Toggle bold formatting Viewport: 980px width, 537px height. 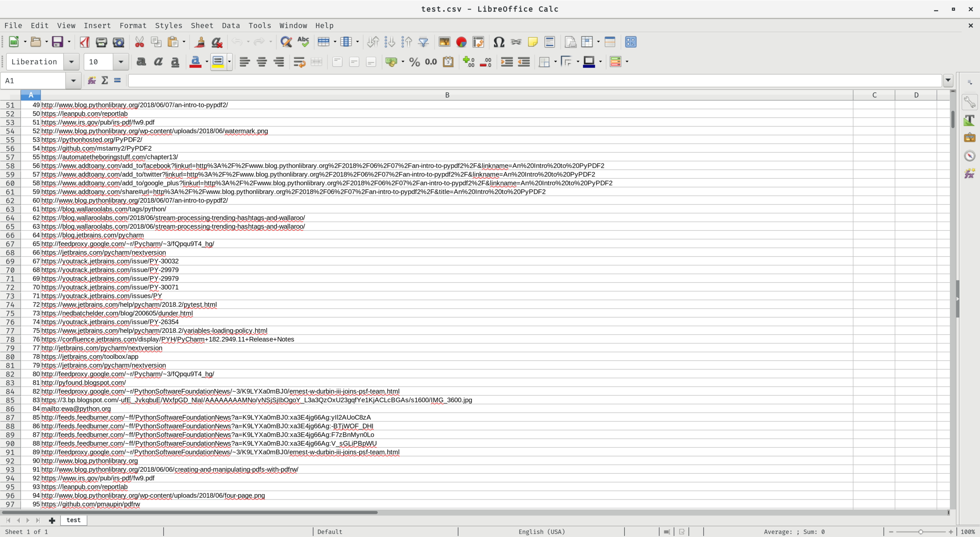141,62
